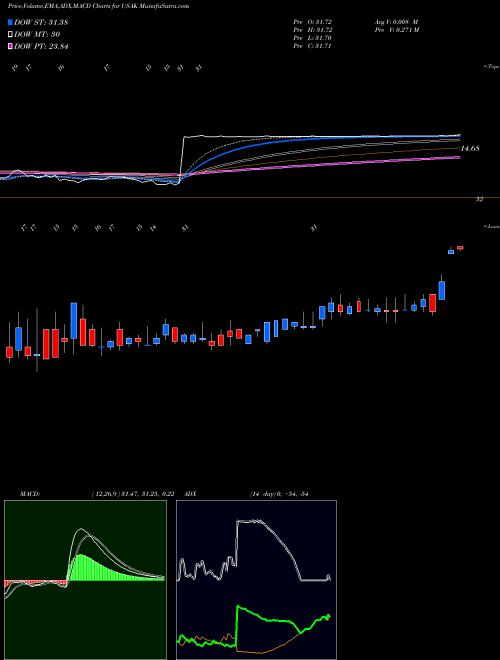500x660 pixels.
Task: Click the 'Pre C: 31.71' value
Action: 313,46
